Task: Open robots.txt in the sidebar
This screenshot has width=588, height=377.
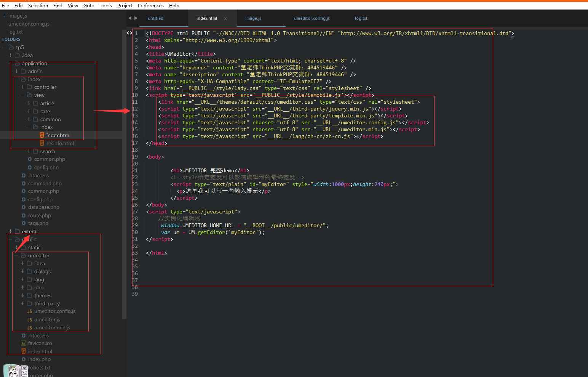Action: [40, 367]
